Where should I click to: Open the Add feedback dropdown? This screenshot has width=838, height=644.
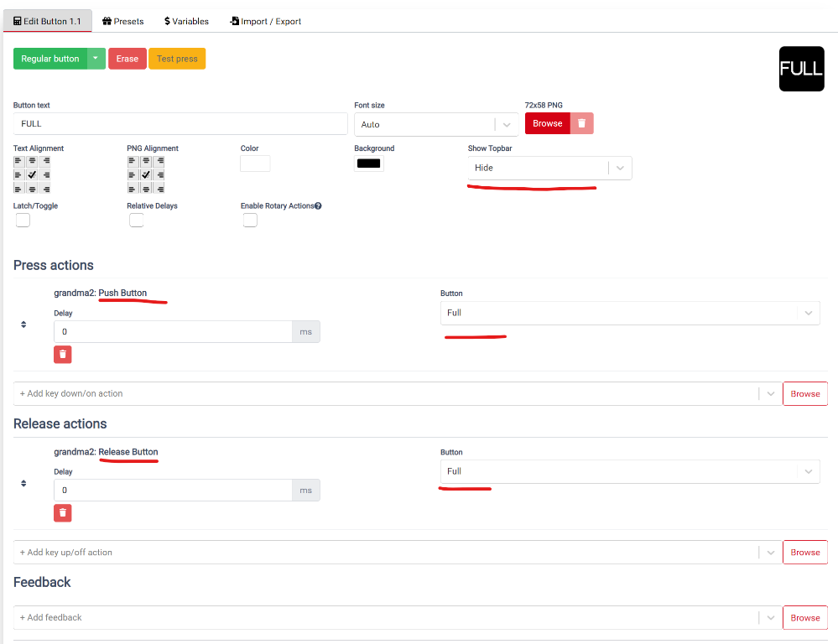[398, 618]
